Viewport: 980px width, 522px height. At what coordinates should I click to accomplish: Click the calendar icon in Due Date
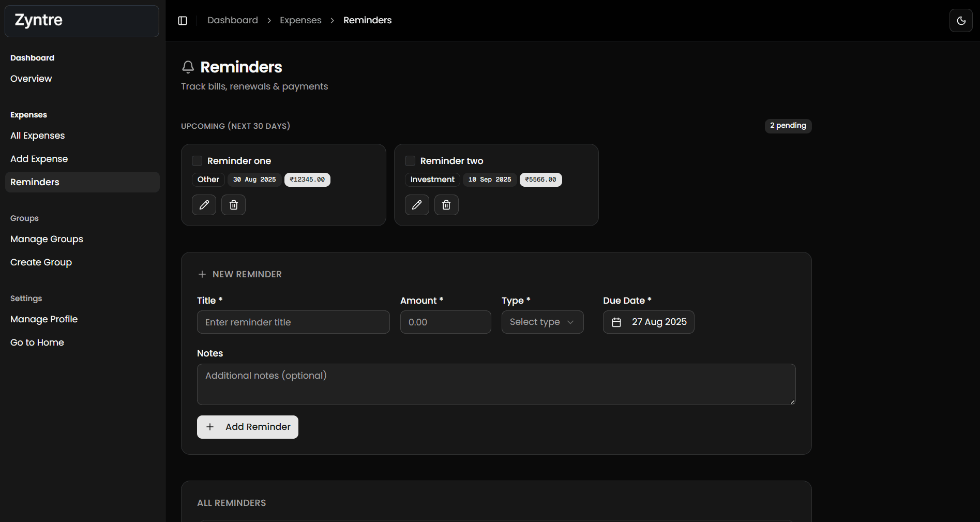616,322
